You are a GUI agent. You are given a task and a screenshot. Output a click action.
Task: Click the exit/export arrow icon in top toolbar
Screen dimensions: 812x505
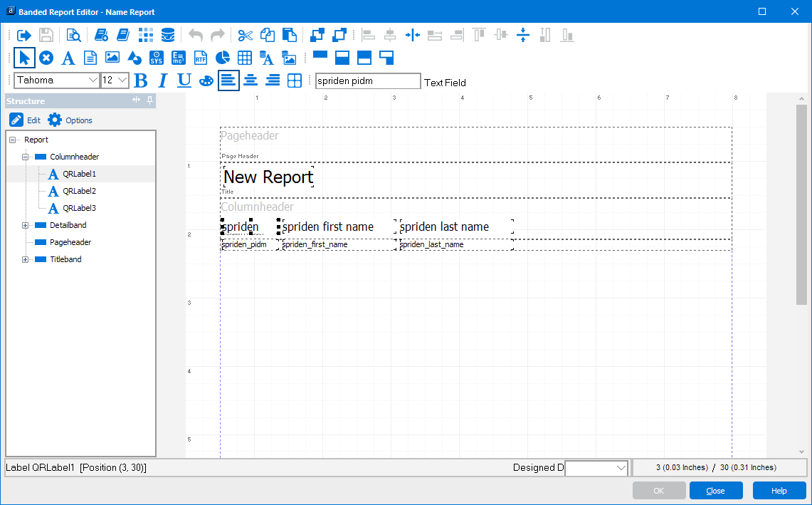pyautogui.click(x=23, y=35)
